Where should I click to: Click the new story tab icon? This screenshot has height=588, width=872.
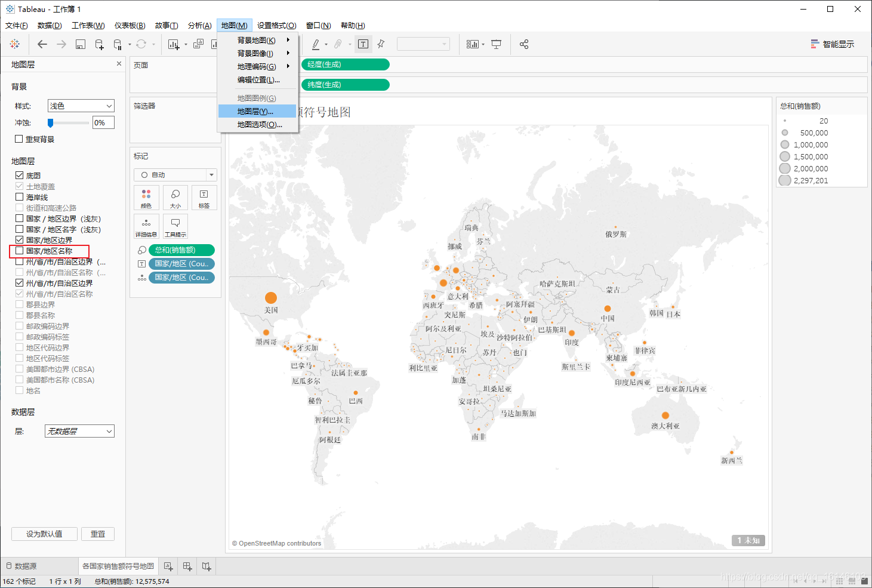[207, 566]
